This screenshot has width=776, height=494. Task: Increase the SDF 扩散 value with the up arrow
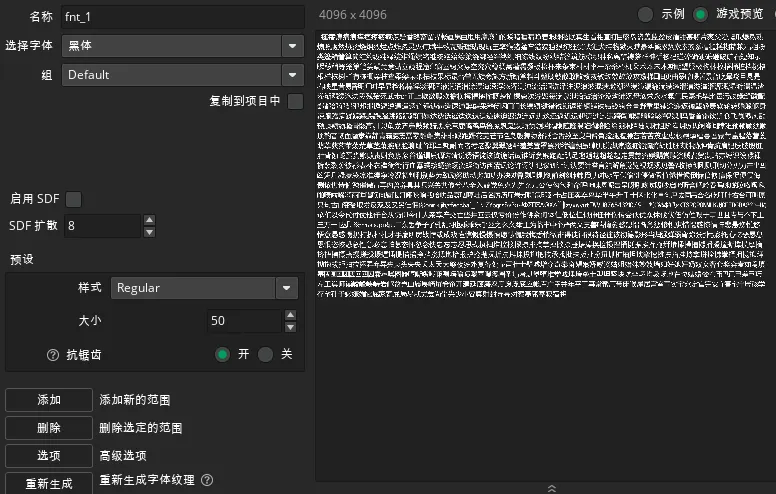[149, 220]
